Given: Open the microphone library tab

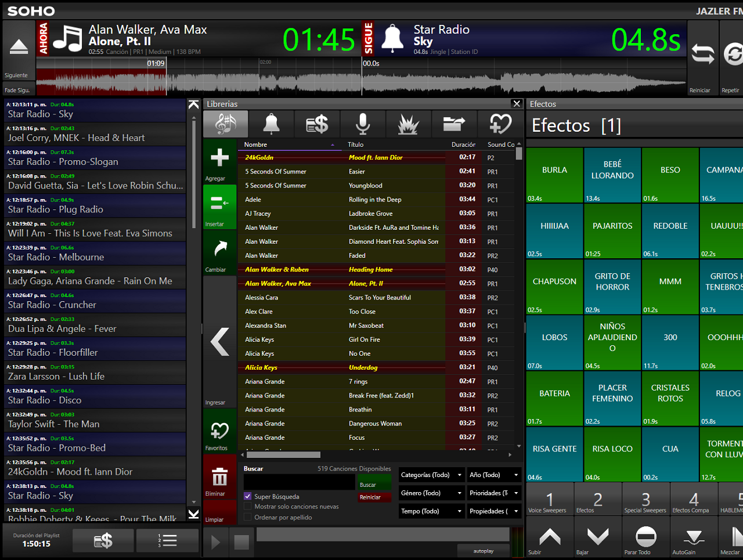Looking at the screenshot, I should (363, 124).
